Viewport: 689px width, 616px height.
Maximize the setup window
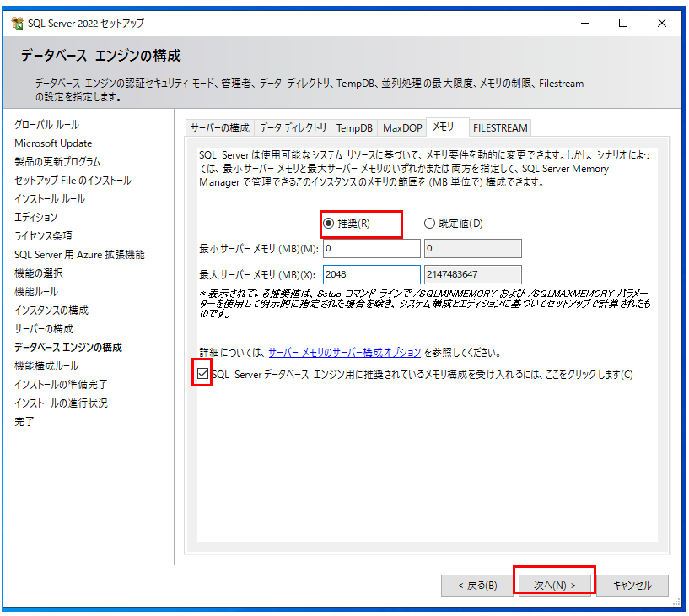[x=623, y=23]
